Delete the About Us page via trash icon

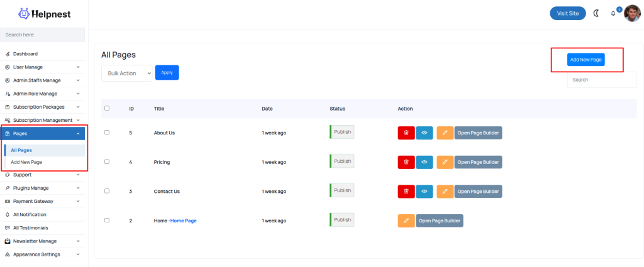click(406, 133)
